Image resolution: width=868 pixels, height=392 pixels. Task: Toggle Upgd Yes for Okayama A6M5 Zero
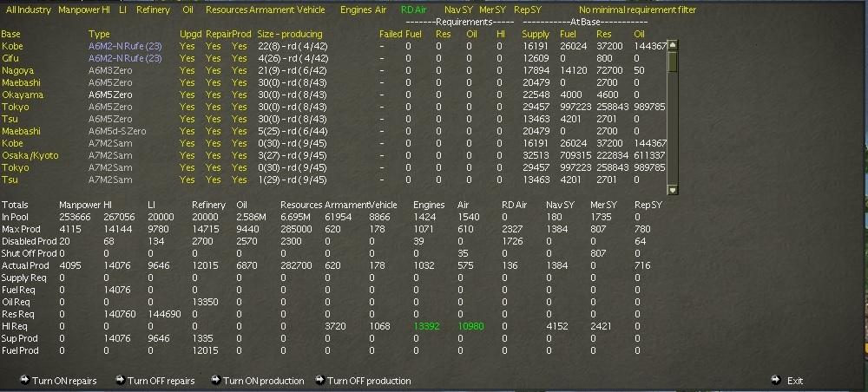point(187,95)
